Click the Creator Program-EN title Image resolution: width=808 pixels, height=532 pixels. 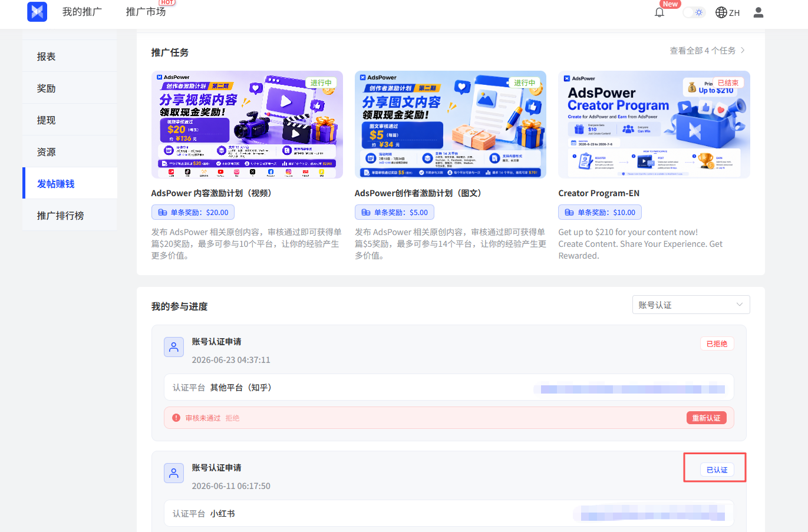click(x=599, y=193)
